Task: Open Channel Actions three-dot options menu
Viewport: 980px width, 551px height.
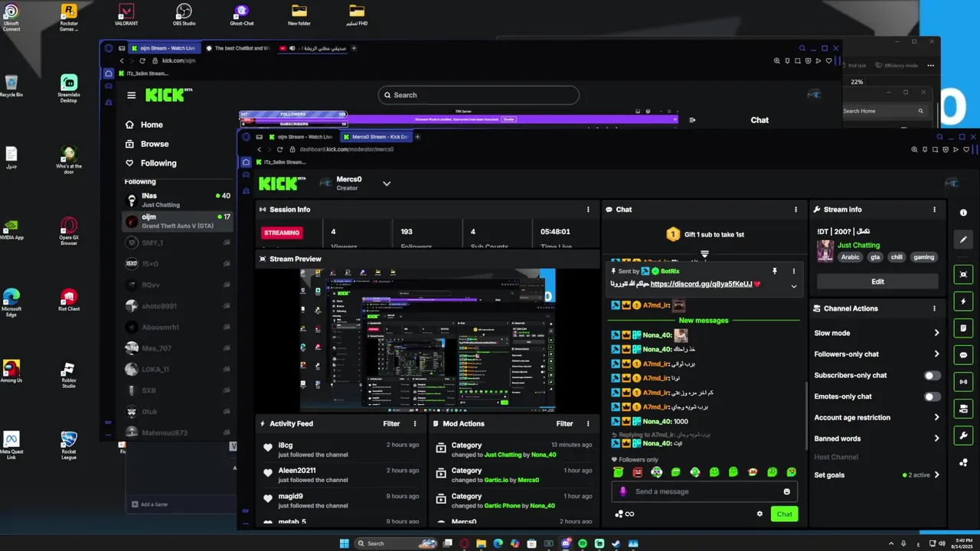Action: click(934, 308)
